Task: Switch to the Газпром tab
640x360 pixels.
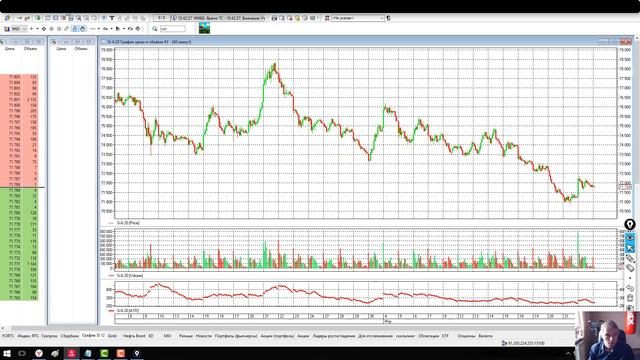Action: [x=50, y=336]
